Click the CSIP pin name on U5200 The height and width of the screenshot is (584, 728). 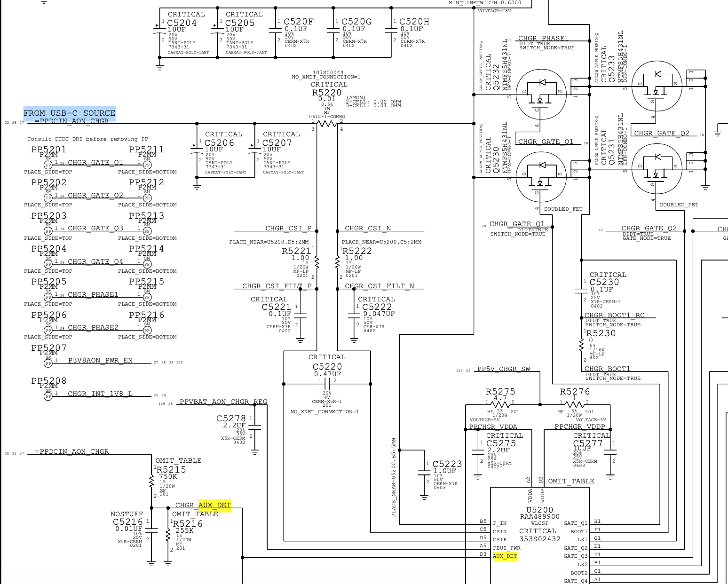[499, 539]
